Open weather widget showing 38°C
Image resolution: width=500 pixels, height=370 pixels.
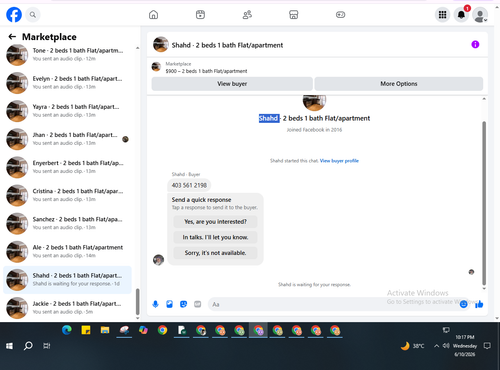click(412, 346)
